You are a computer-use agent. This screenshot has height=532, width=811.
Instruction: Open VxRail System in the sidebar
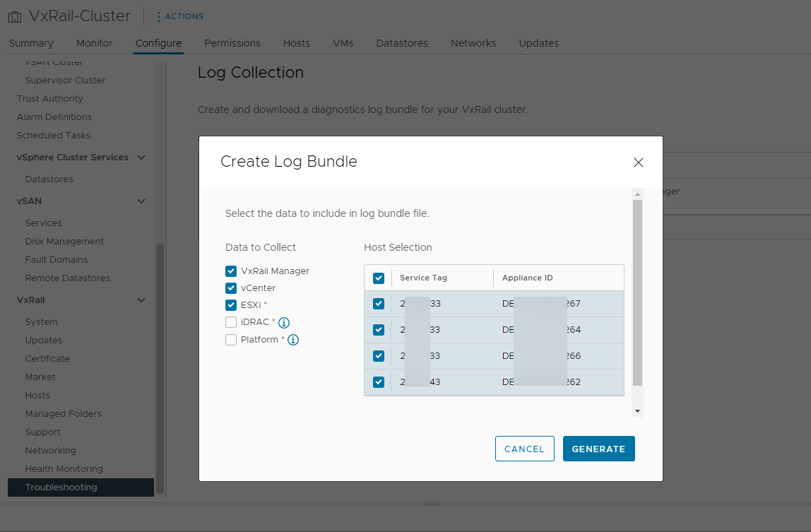pyautogui.click(x=42, y=322)
